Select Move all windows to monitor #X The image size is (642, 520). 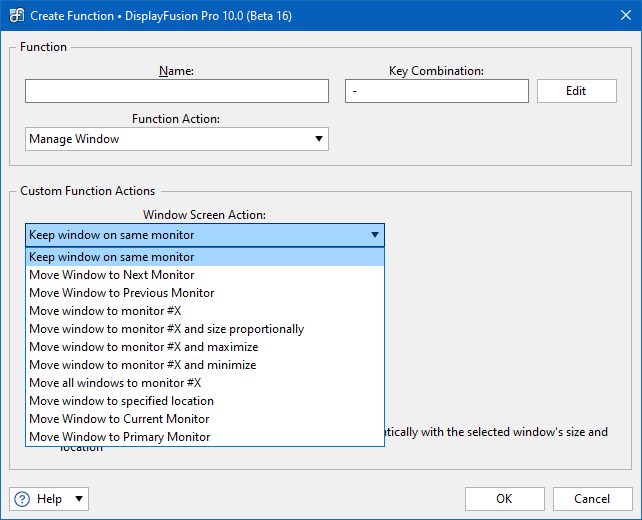pyautogui.click(x=205, y=383)
